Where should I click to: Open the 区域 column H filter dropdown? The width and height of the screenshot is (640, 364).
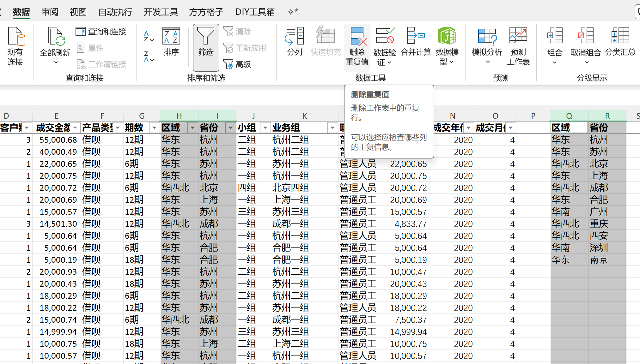[x=192, y=128]
